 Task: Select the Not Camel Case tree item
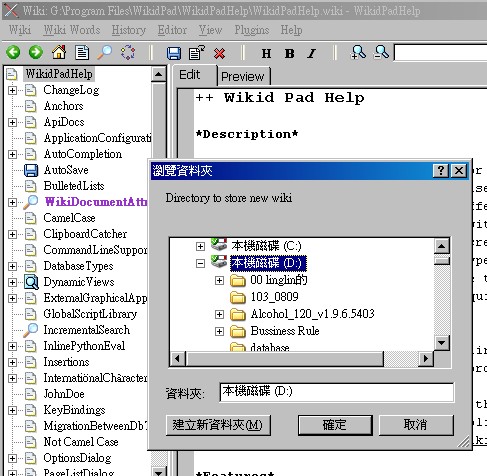tap(81, 442)
